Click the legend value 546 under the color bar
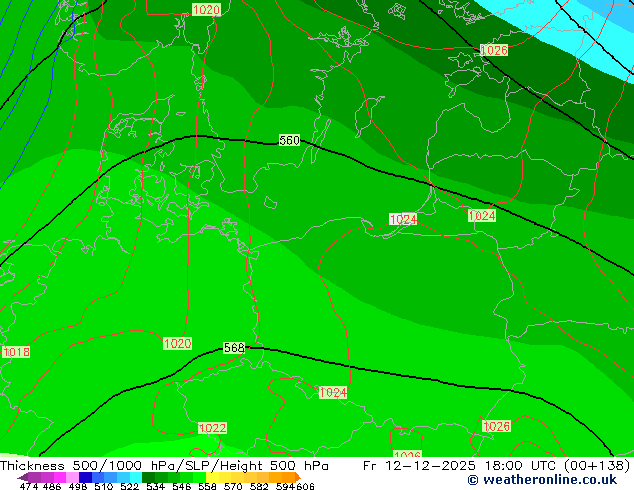 click(x=178, y=487)
